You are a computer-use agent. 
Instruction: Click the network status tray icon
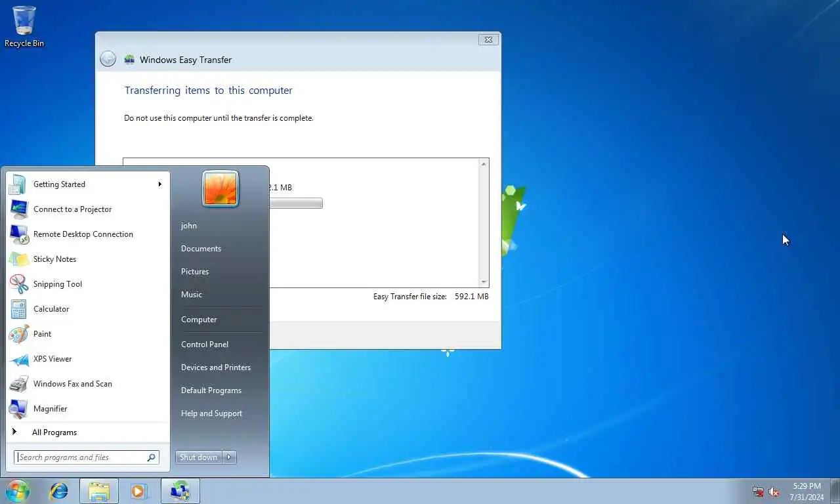click(x=758, y=492)
